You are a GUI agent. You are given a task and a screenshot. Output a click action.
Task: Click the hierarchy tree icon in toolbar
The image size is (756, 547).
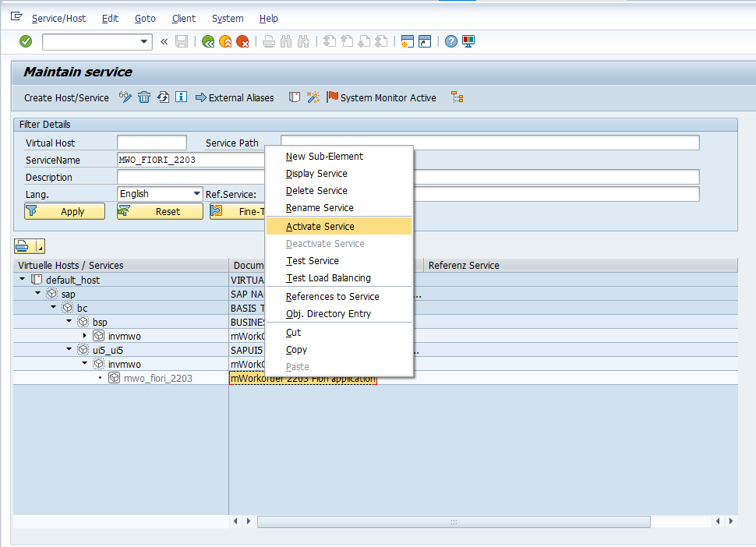coord(457,97)
